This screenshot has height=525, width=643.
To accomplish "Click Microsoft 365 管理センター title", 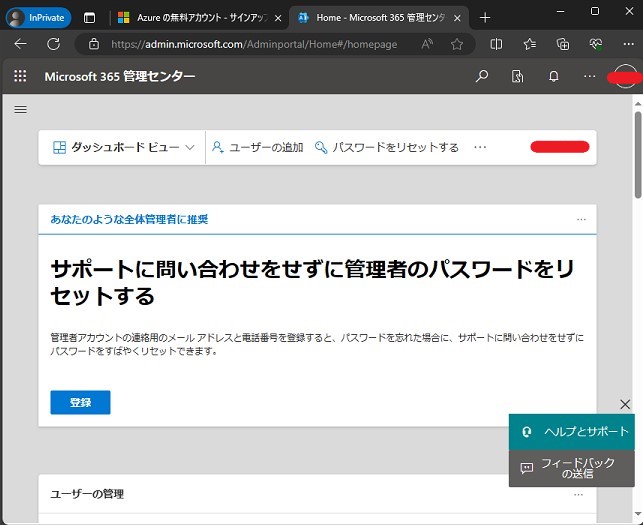I will tap(120, 76).
